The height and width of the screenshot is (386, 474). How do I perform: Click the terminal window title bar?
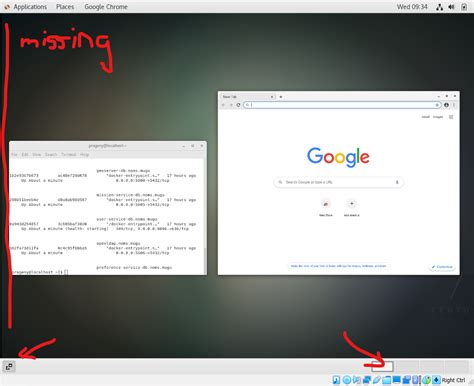pos(108,146)
